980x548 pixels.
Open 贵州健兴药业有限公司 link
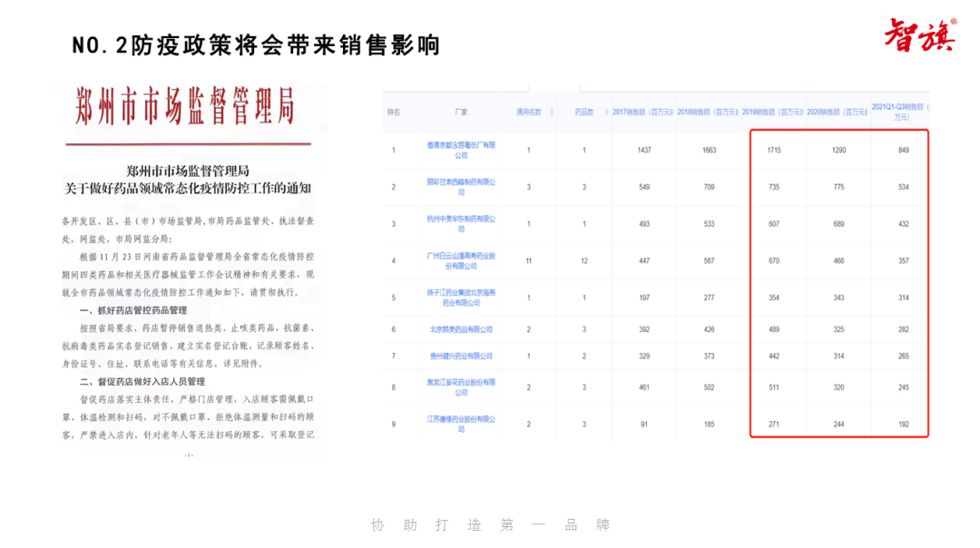click(461, 356)
